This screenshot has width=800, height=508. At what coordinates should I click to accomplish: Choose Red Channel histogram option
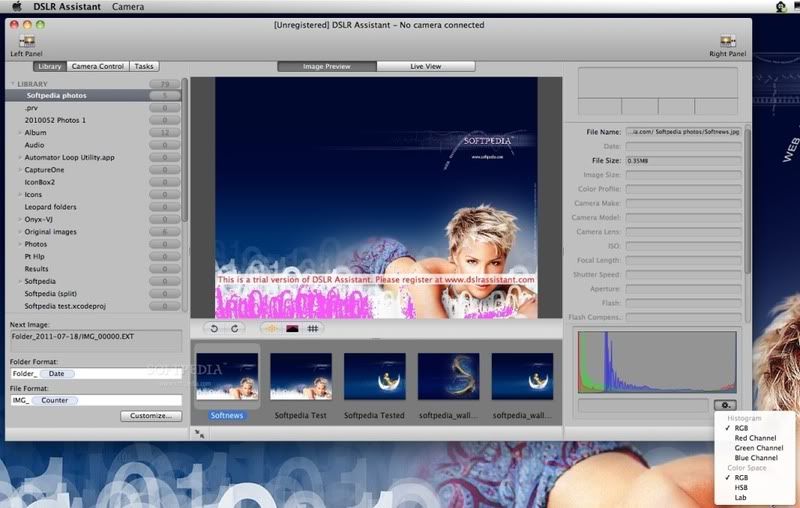click(755, 438)
